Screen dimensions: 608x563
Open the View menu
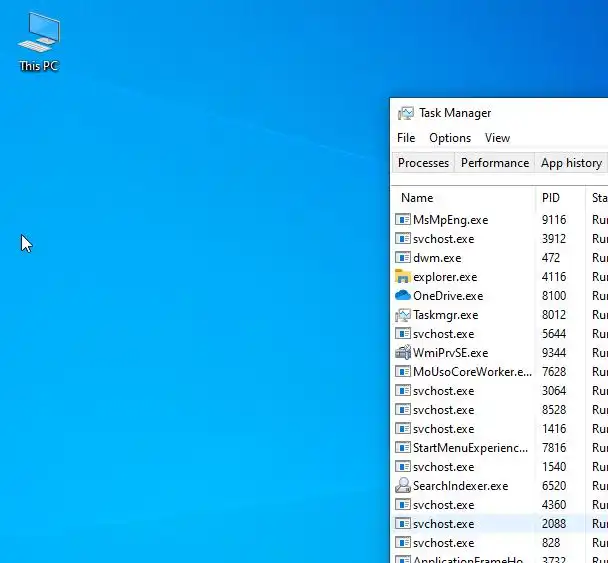[497, 138]
